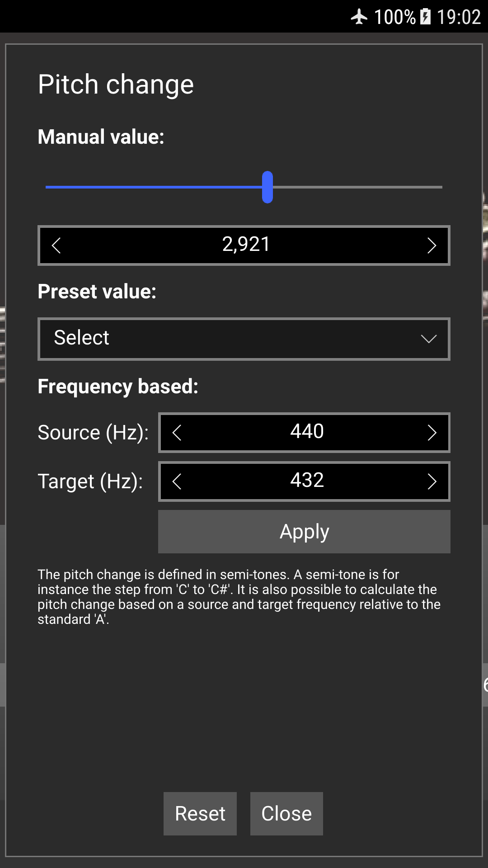Decrease manual pitch value with left arrow
The height and width of the screenshot is (868, 488).
[x=56, y=245]
